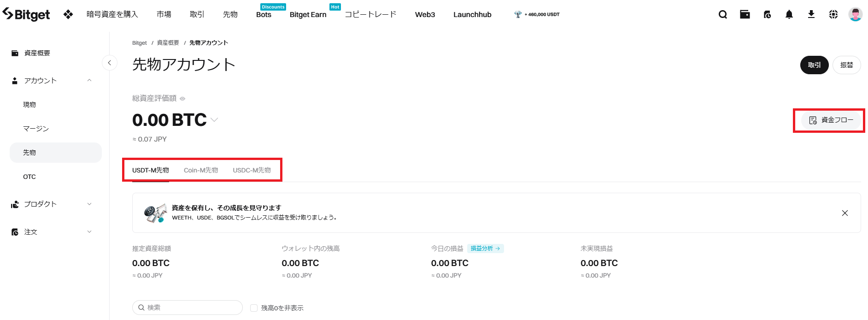
Task: Click the download app icon
Action: click(811, 14)
